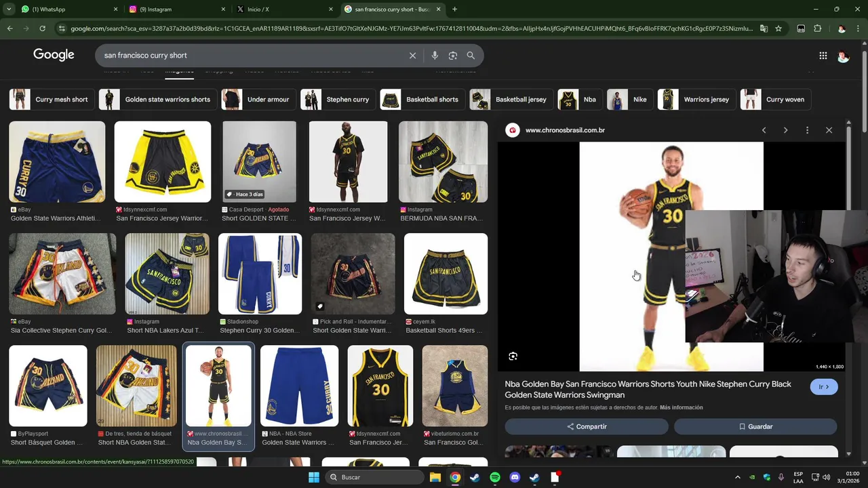Search inside image with the Lens icon
This screenshot has width=868, height=488.
coord(513,357)
